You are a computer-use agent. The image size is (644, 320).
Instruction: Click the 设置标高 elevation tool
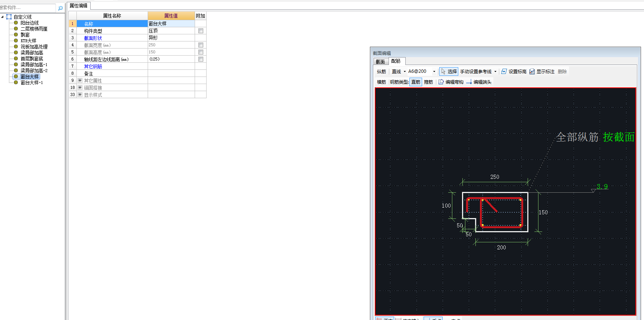click(514, 71)
